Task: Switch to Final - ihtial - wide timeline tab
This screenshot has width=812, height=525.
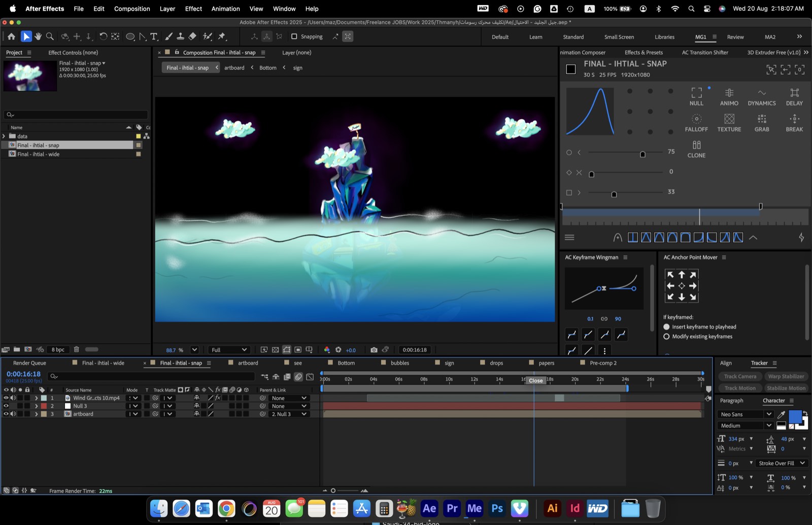Action: point(103,363)
